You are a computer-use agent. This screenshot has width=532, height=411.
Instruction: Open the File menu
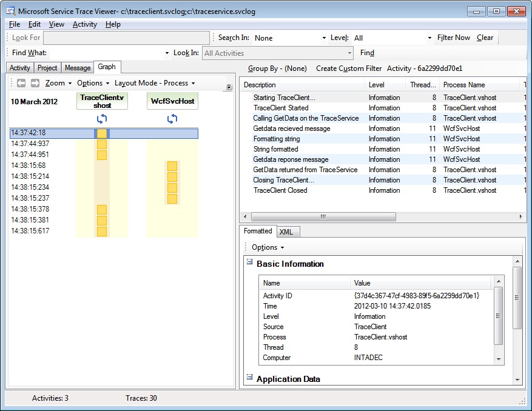(14, 24)
